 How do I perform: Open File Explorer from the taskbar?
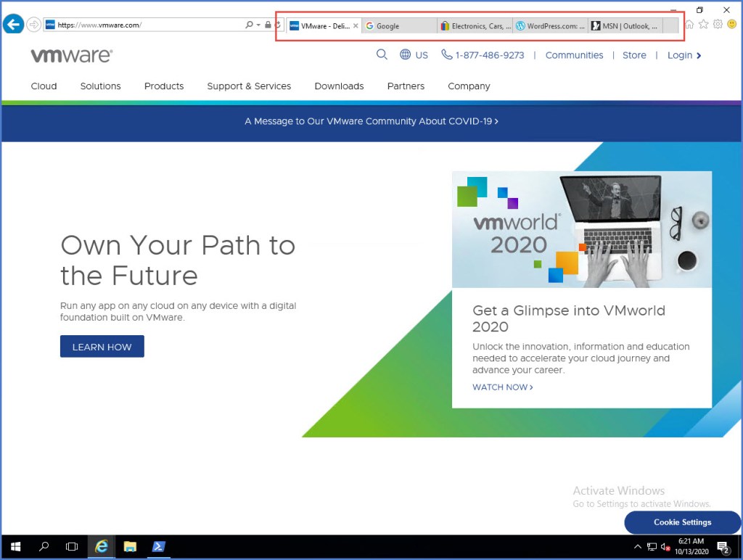click(x=130, y=547)
